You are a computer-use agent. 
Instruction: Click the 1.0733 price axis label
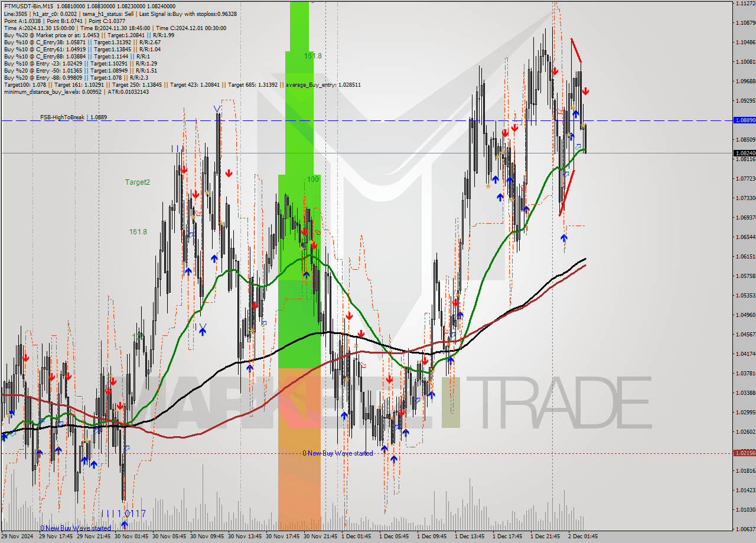745,198
